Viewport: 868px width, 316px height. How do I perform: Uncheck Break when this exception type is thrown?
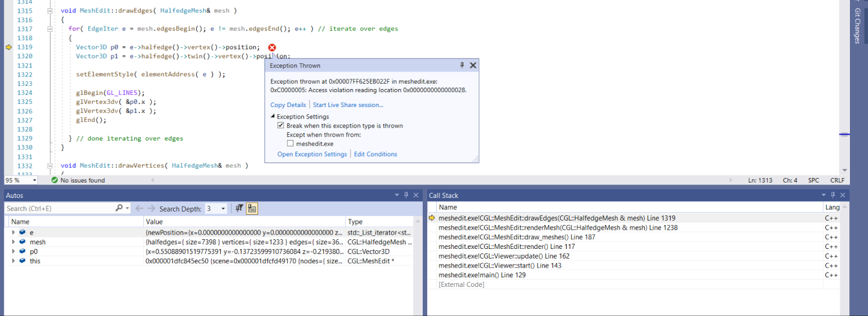281,126
